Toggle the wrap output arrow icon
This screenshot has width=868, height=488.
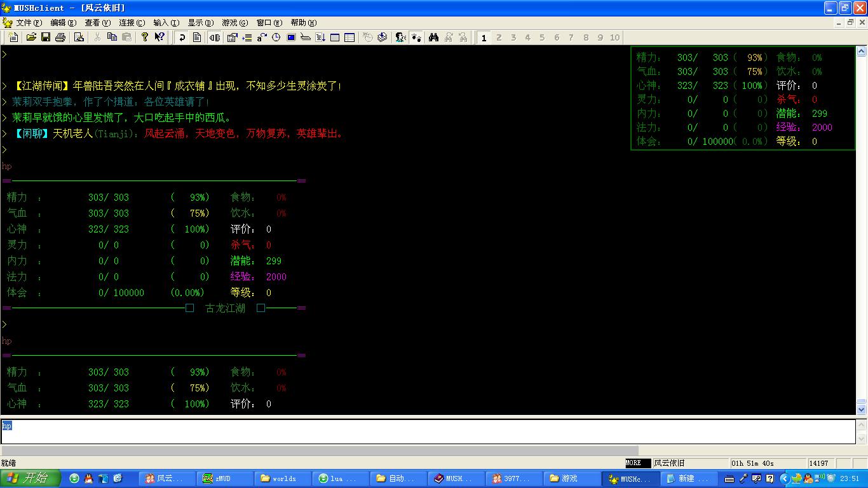pyautogui.click(x=182, y=37)
